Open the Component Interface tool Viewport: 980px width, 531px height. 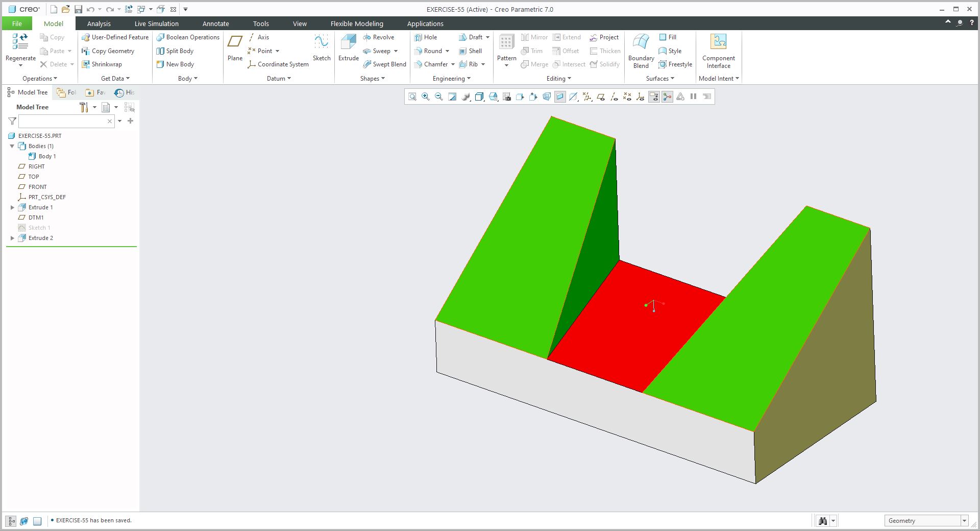pos(718,51)
